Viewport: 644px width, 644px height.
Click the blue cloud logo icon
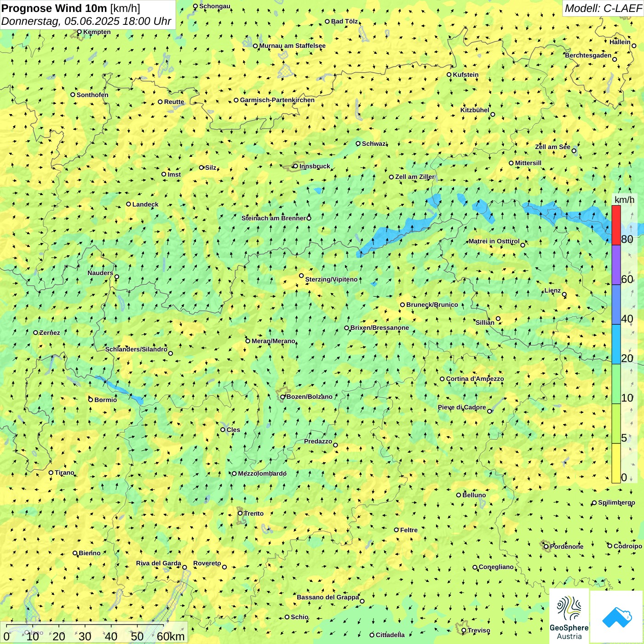coord(616,617)
